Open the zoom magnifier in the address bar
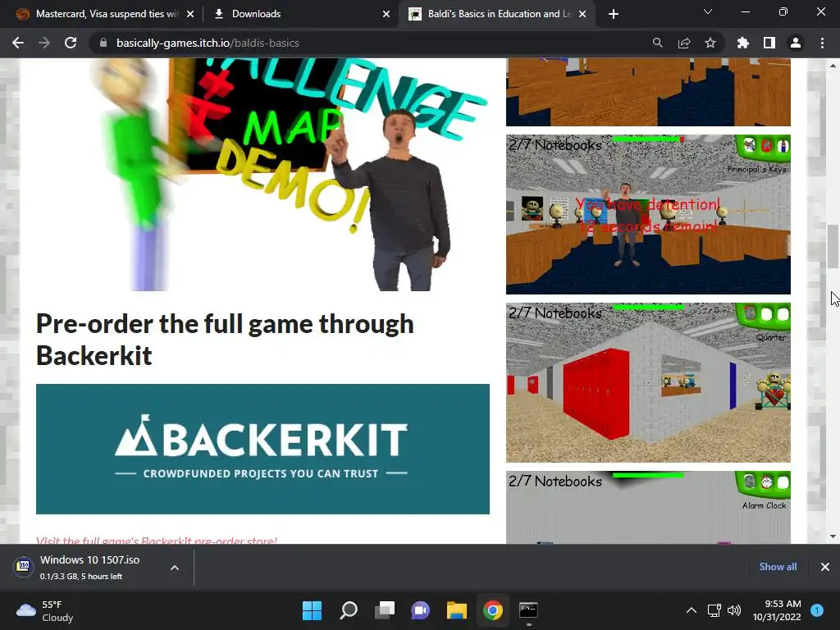840x630 pixels. tap(657, 43)
